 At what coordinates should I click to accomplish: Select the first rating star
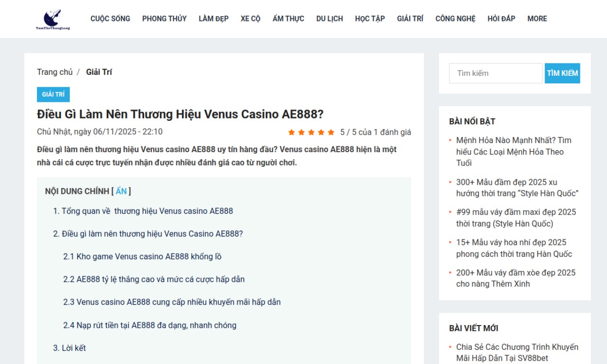click(x=292, y=132)
